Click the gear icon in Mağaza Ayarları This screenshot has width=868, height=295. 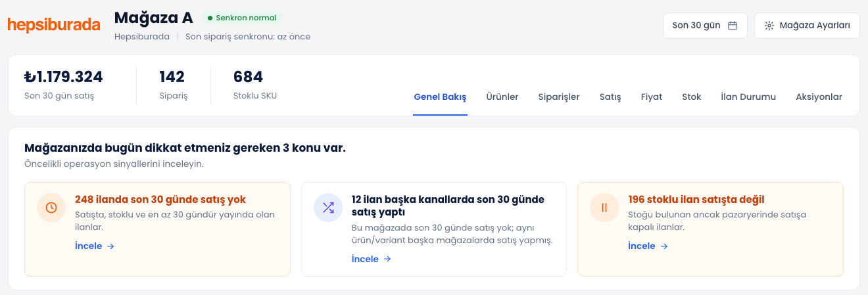pyautogui.click(x=769, y=26)
